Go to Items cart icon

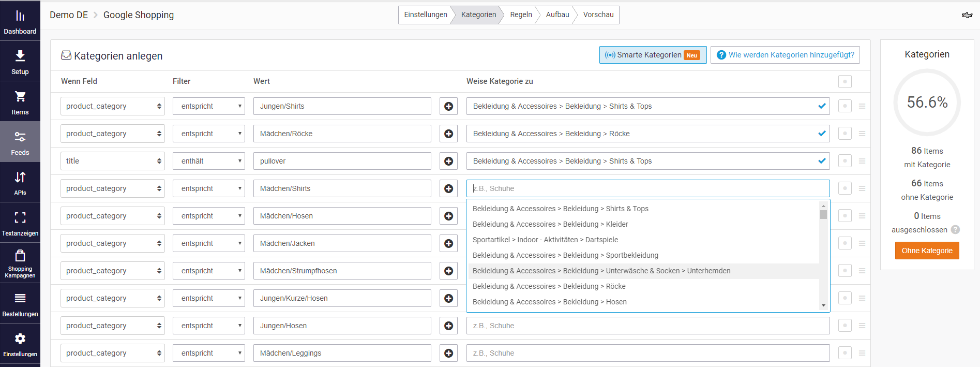[20, 101]
